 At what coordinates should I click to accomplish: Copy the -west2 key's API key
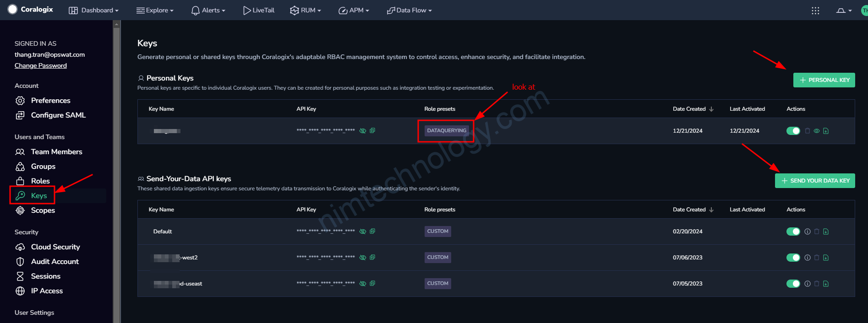click(x=372, y=258)
